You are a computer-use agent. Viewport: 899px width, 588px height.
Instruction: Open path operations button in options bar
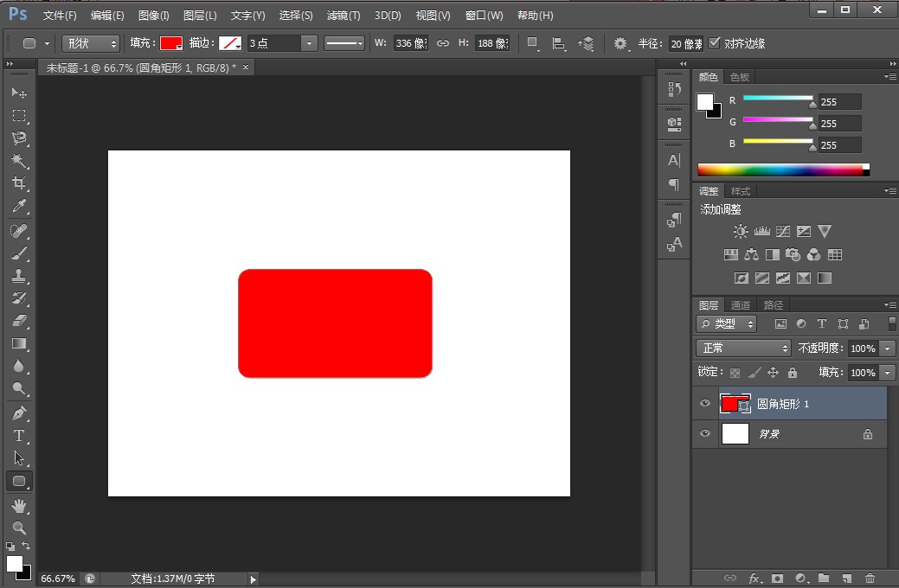click(x=533, y=43)
